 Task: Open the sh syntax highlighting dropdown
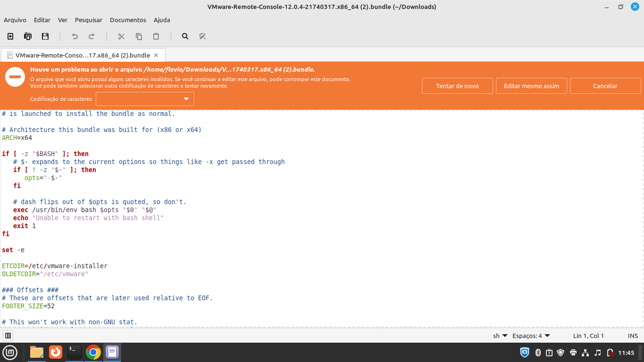pos(500,336)
